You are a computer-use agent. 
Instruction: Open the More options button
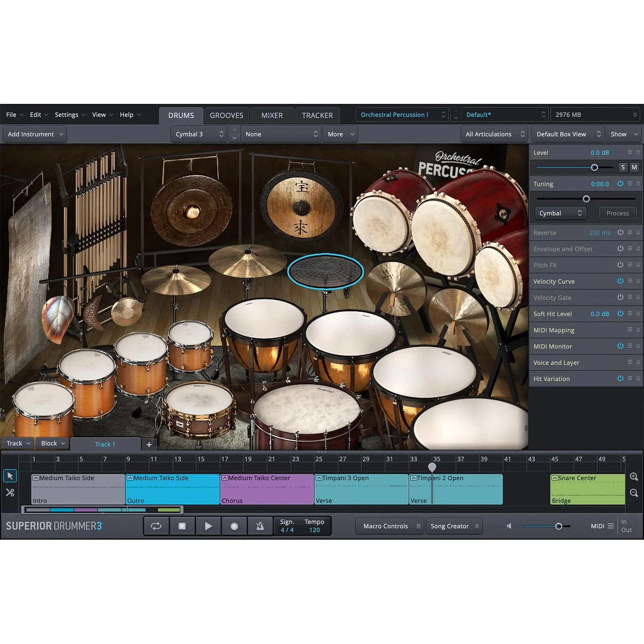tap(340, 134)
